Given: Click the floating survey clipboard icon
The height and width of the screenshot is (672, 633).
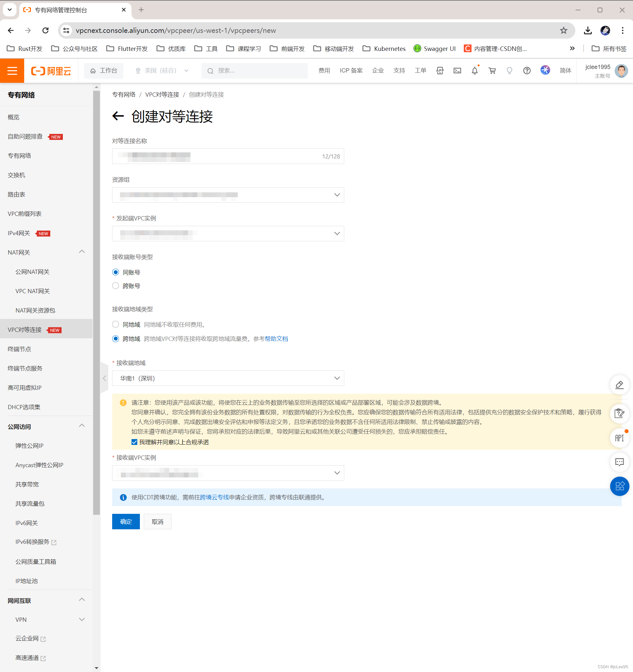Looking at the screenshot, I should tap(619, 413).
